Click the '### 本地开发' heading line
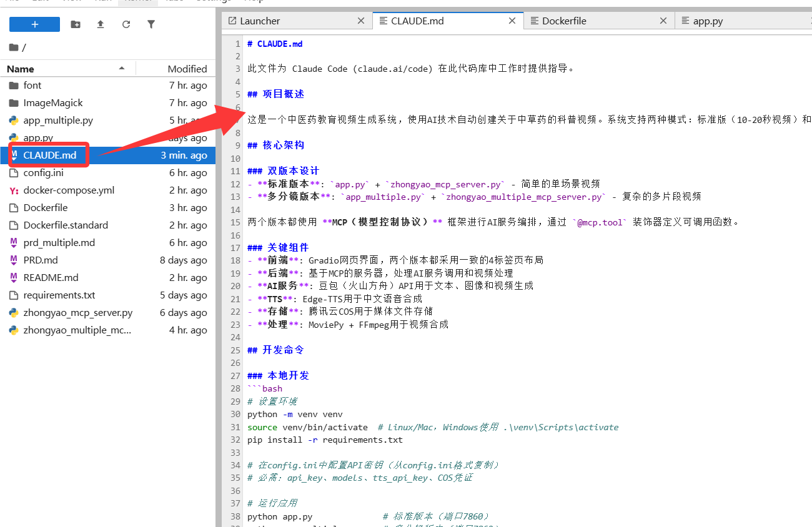812x527 pixels. pos(278,376)
